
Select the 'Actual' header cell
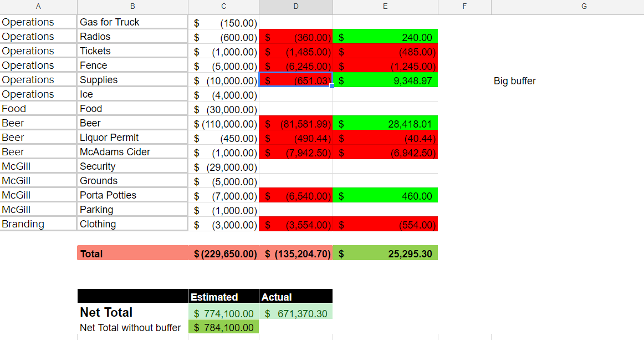[x=296, y=296]
